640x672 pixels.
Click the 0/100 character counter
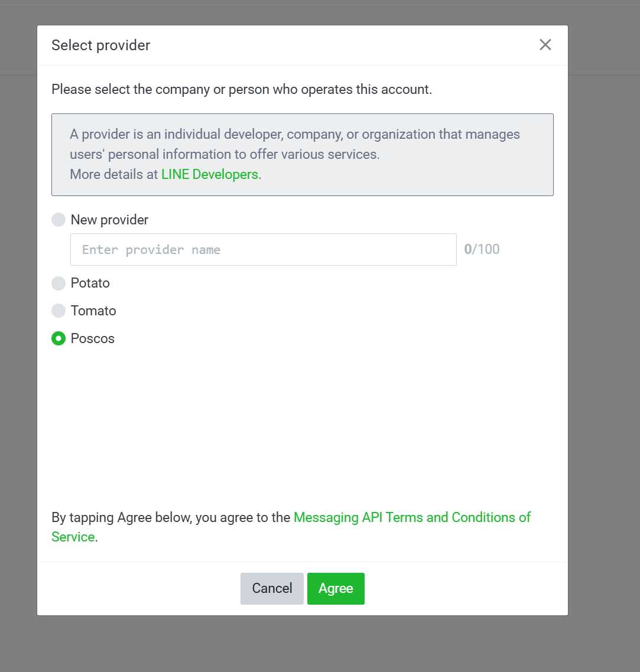[482, 249]
